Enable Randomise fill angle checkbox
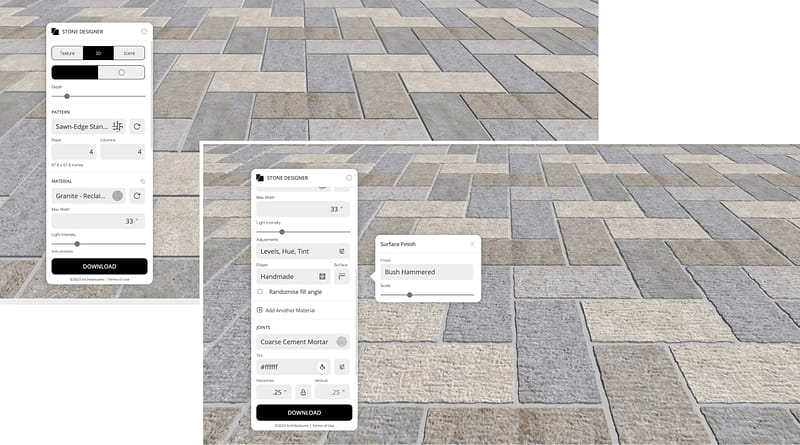 click(x=261, y=292)
